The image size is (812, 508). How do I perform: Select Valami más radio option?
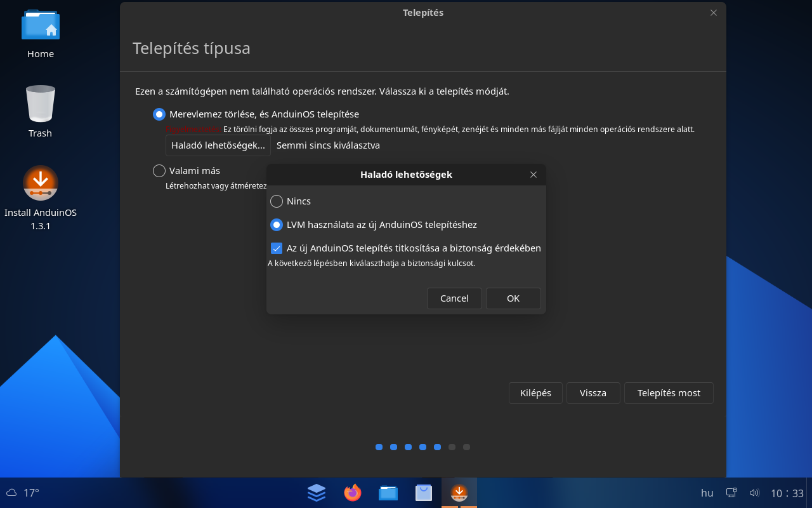click(x=159, y=171)
